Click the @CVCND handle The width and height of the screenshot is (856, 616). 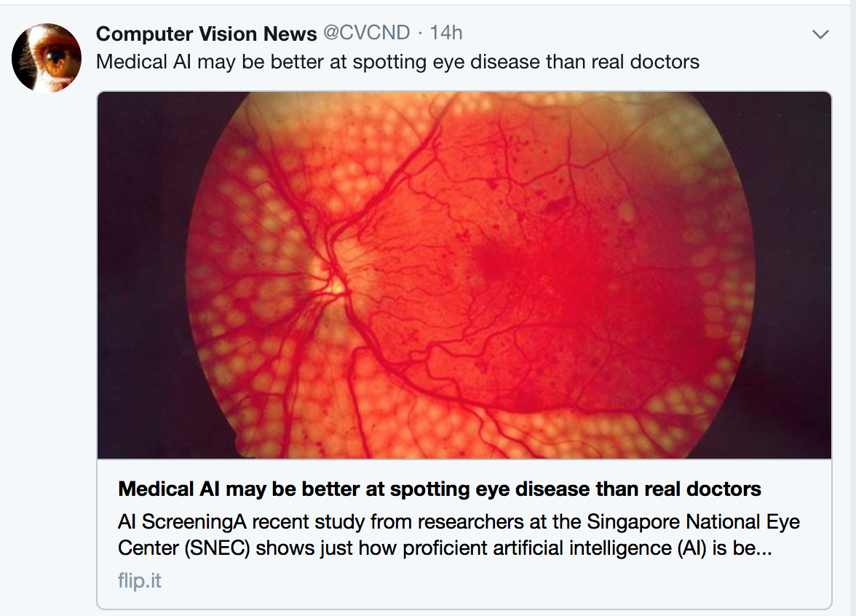366,33
